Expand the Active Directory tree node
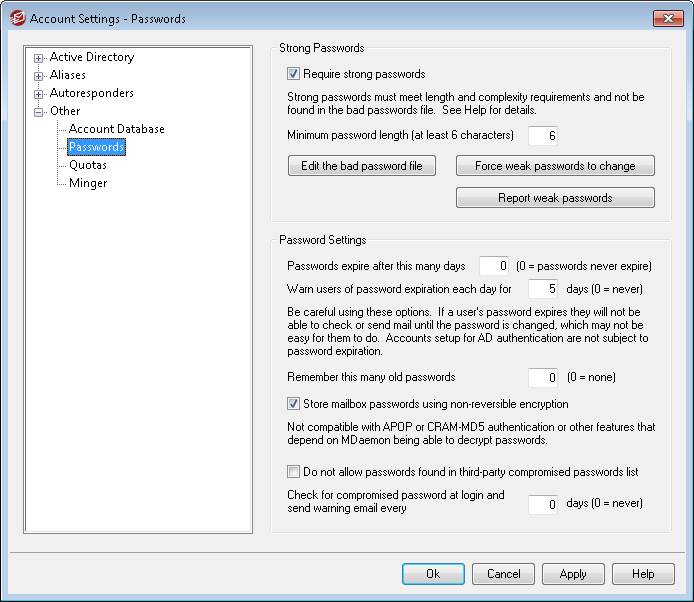Screen dimensions: 694x602 tap(39, 58)
